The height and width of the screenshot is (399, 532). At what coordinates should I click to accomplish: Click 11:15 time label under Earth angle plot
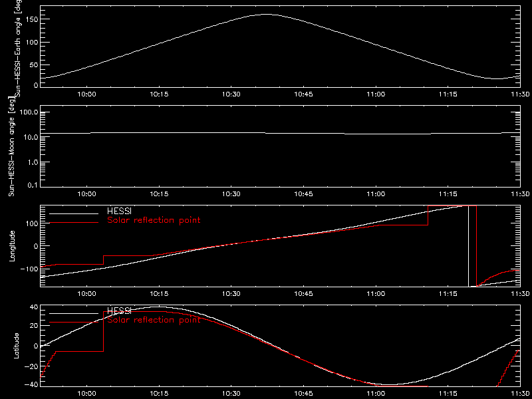pos(448,94)
